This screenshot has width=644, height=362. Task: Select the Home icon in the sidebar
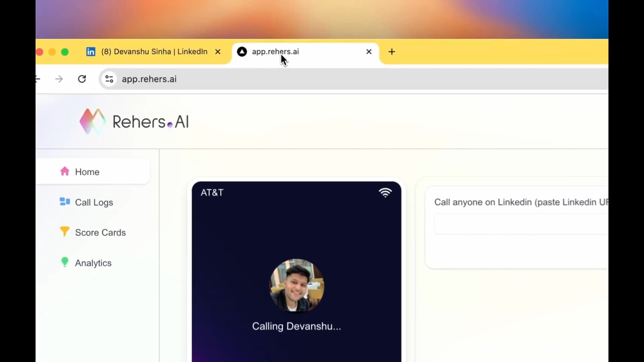(x=64, y=171)
